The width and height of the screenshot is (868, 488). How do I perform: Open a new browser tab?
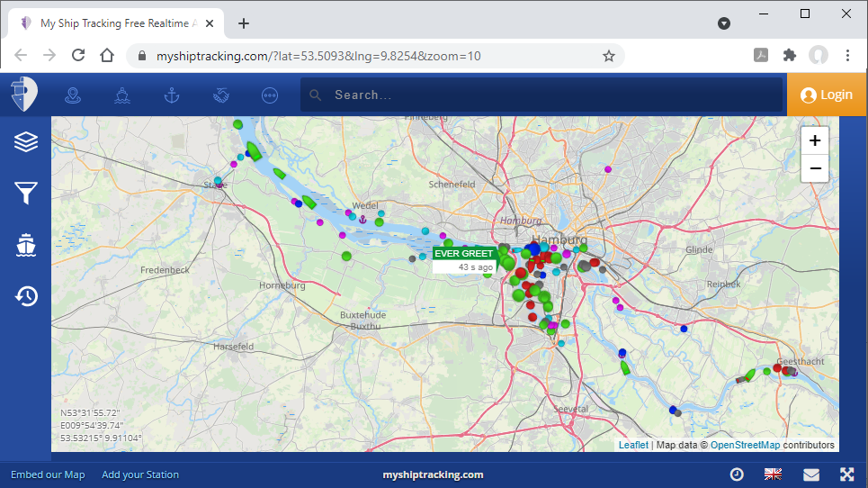click(244, 23)
